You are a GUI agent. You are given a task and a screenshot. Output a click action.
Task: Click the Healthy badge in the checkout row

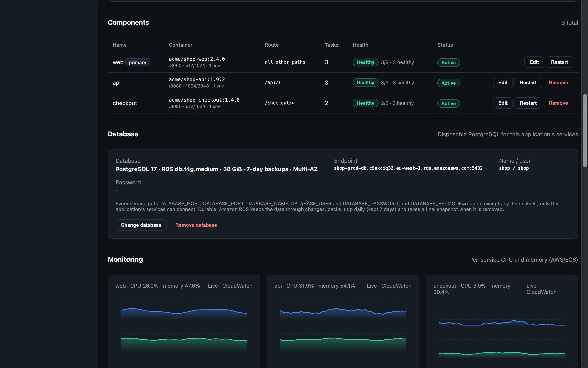pyautogui.click(x=365, y=103)
